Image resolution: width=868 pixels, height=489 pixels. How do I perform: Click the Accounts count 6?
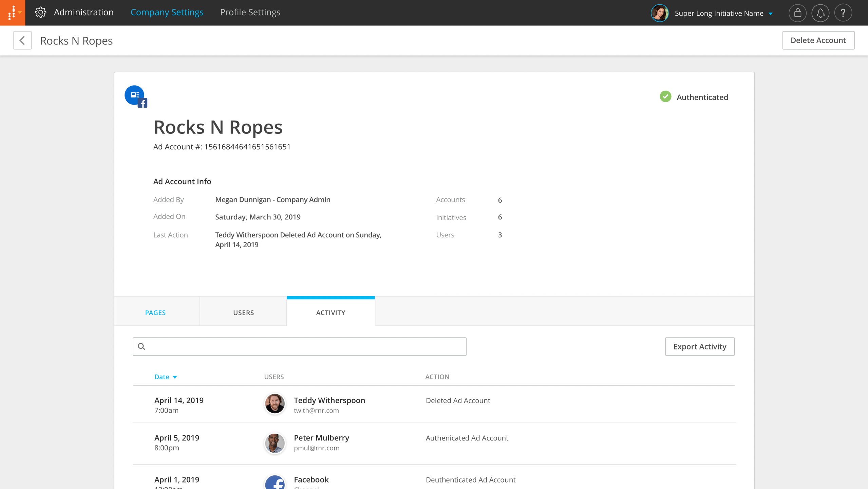500,200
